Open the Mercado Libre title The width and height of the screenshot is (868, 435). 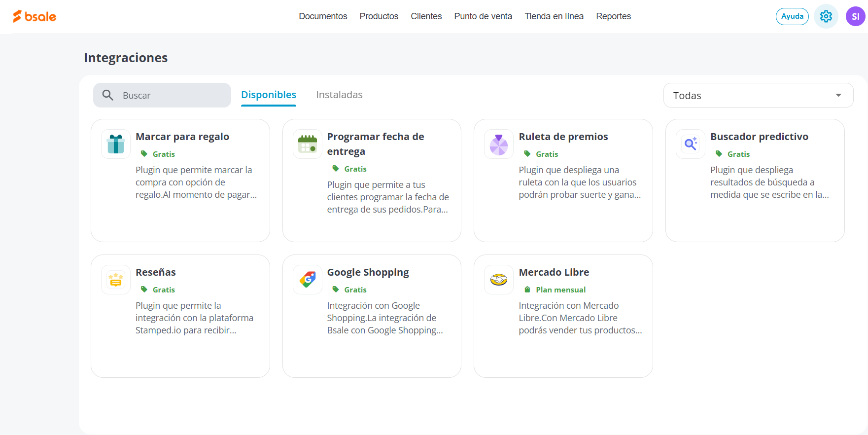point(554,272)
